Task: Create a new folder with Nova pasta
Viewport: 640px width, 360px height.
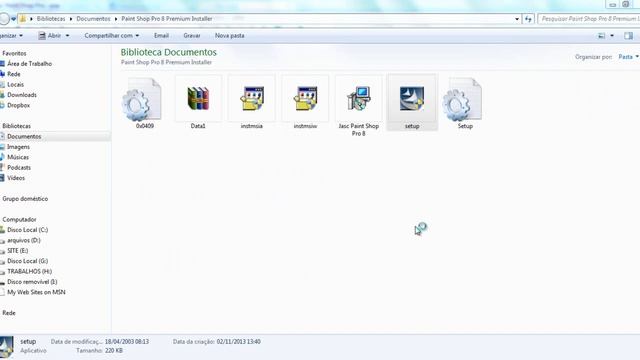Action: pos(229,36)
